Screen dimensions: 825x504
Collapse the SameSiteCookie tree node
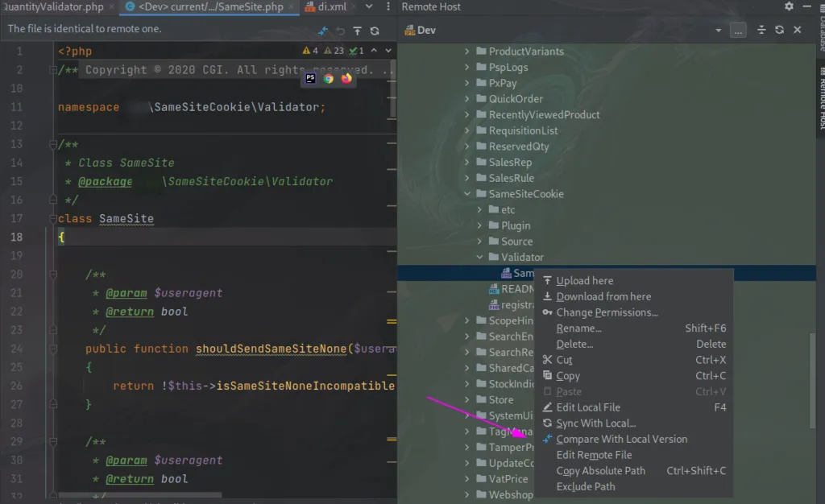(x=467, y=193)
